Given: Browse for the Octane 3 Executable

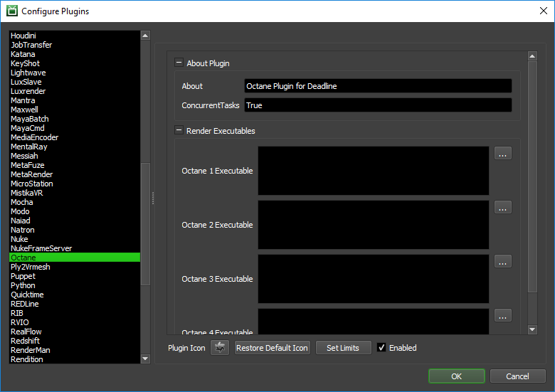Looking at the screenshot, I should (502, 261).
